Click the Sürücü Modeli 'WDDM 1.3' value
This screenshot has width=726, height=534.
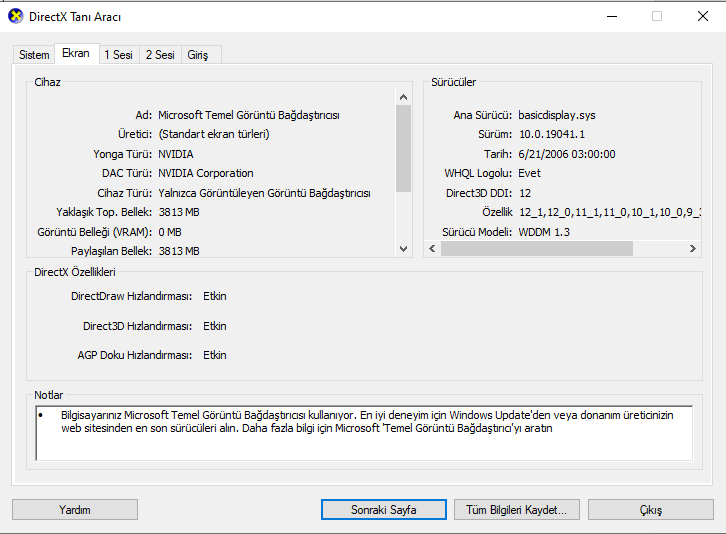[544, 232]
